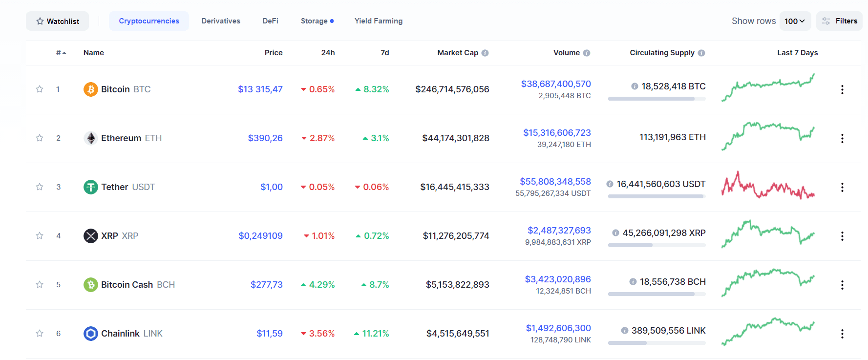Open Bitcoin 7-day sparkline chart
The width and height of the screenshot is (868, 360).
coord(768,87)
